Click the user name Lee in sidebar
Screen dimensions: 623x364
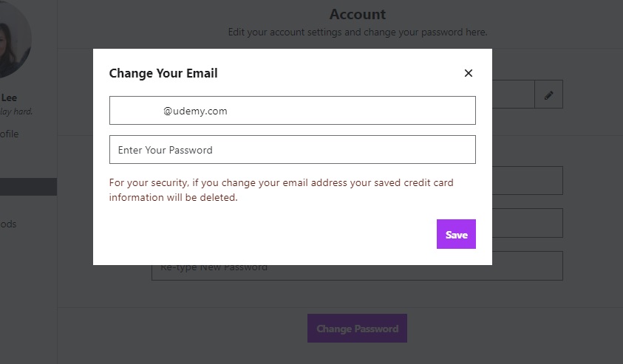[x=10, y=97]
